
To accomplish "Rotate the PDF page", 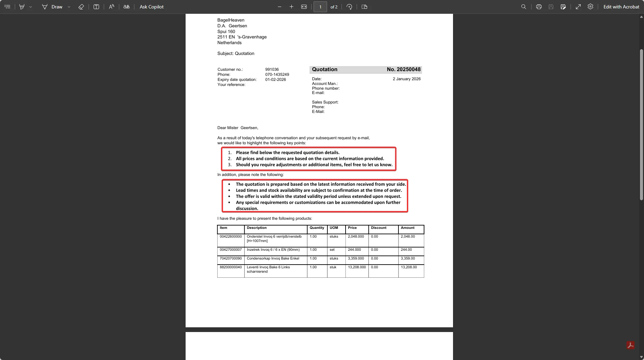I will (349, 7).
